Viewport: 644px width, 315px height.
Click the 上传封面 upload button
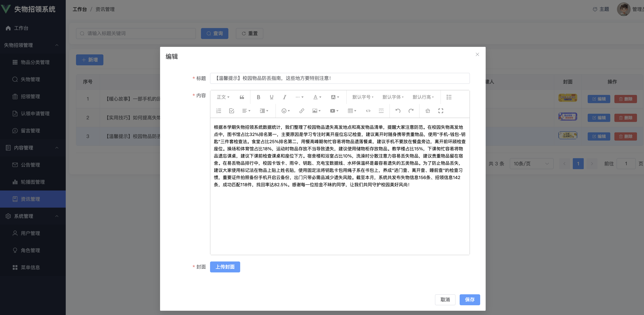[x=225, y=267]
